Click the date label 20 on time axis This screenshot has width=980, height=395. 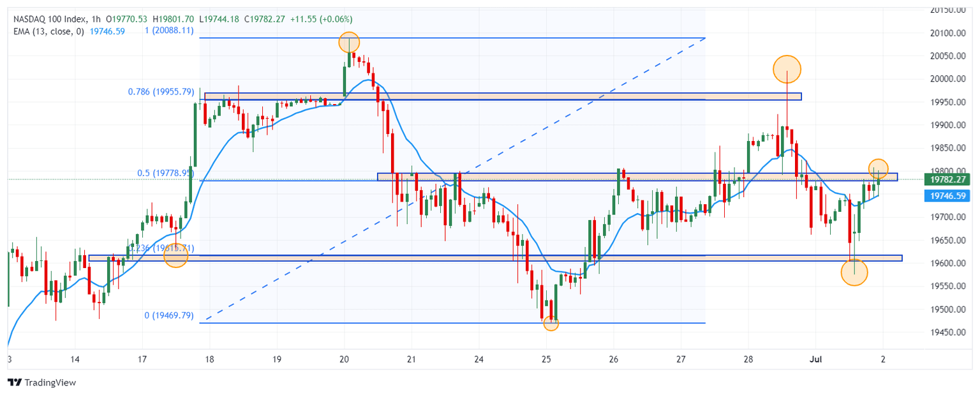[x=345, y=359]
